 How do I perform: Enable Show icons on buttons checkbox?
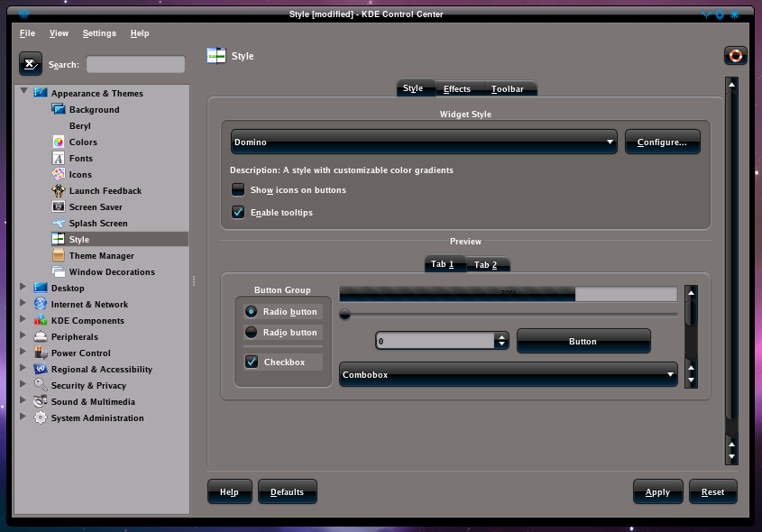click(238, 189)
